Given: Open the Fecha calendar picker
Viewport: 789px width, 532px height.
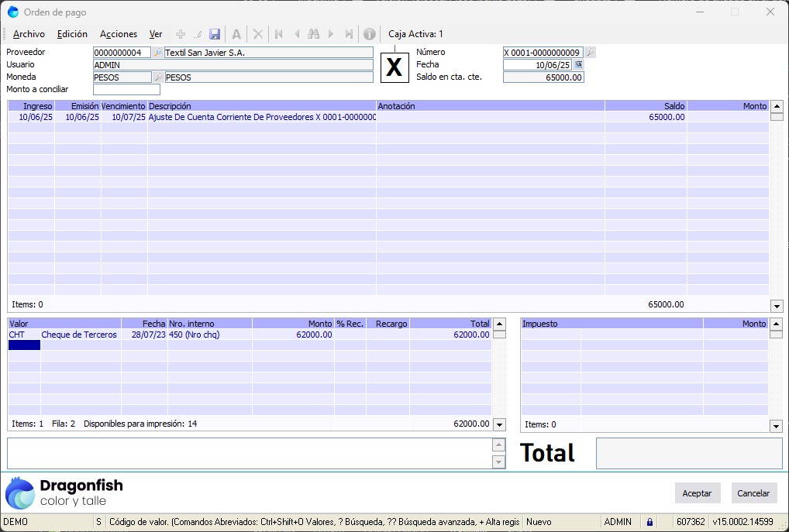Looking at the screenshot, I should pyautogui.click(x=578, y=65).
